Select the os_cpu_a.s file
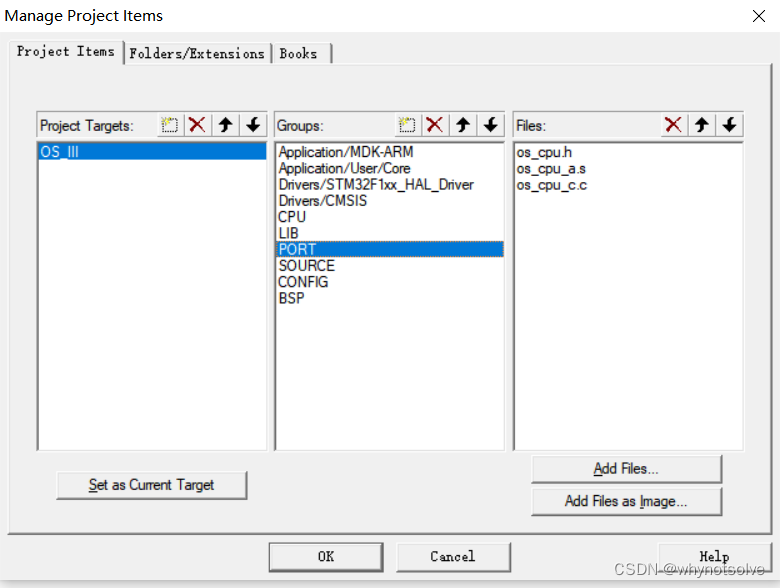 coord(628,169)
